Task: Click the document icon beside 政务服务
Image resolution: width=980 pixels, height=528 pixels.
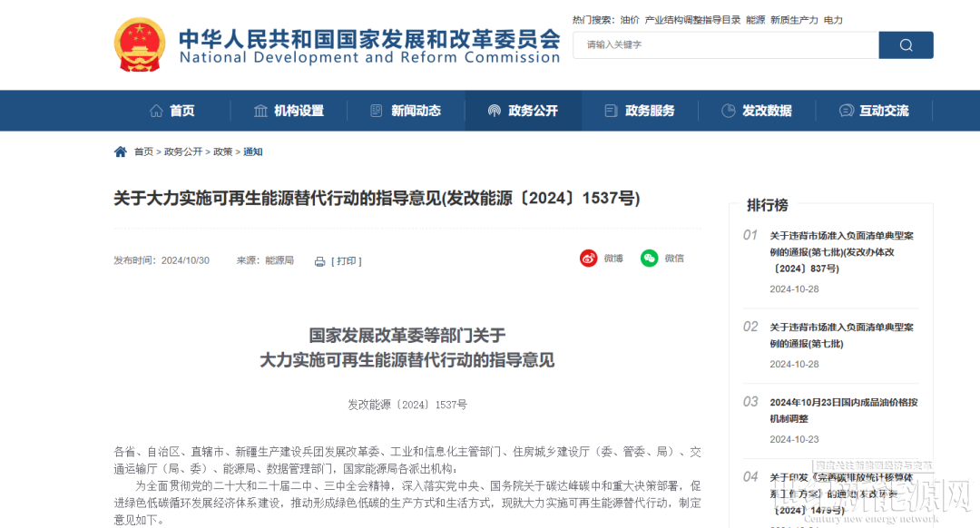Action: [x=611, y=111]
